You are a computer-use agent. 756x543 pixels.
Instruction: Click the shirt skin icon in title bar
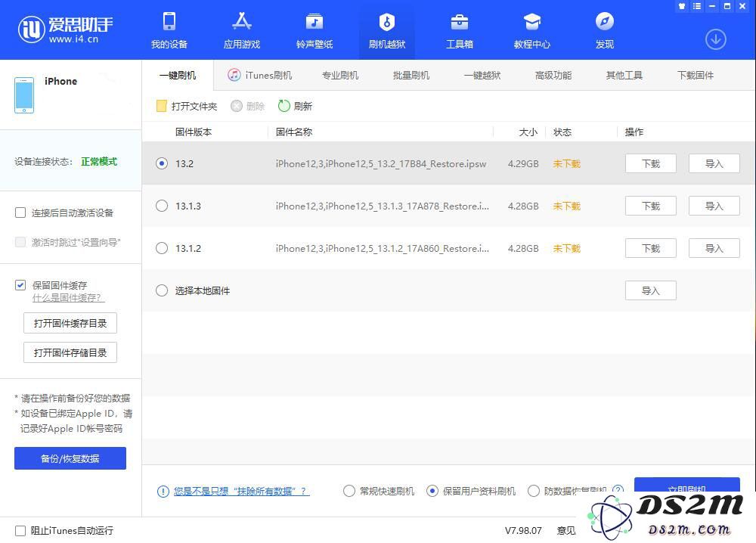point(682,6)
